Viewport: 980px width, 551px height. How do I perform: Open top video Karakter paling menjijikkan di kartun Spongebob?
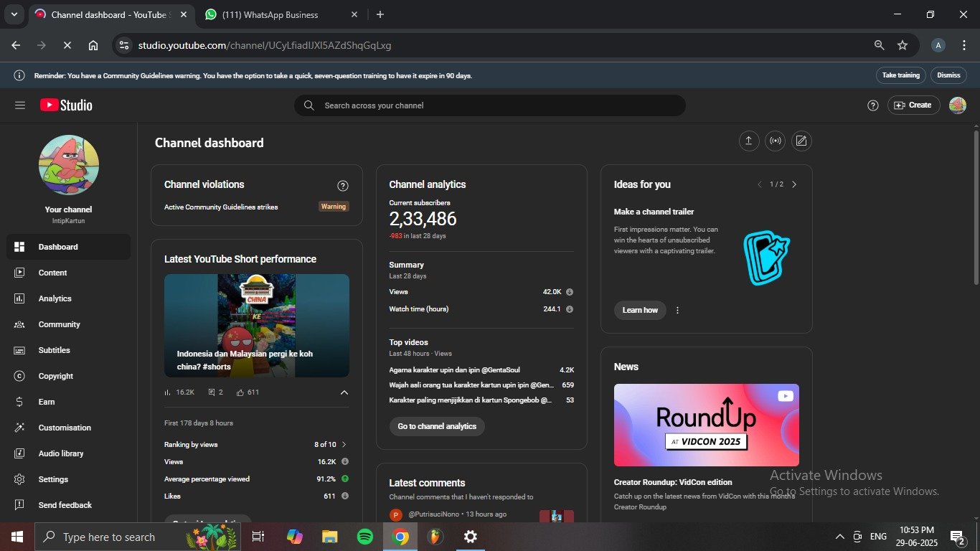coord(471,400)
